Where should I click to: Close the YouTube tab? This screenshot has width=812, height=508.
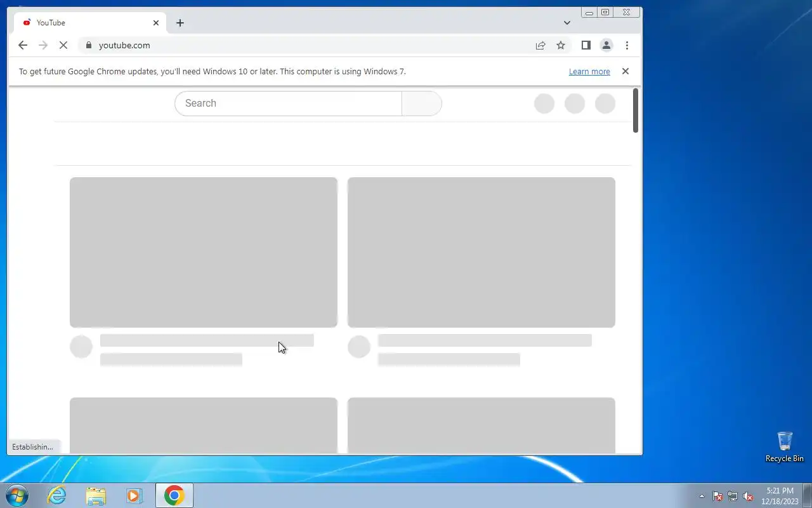coord(156,23)
